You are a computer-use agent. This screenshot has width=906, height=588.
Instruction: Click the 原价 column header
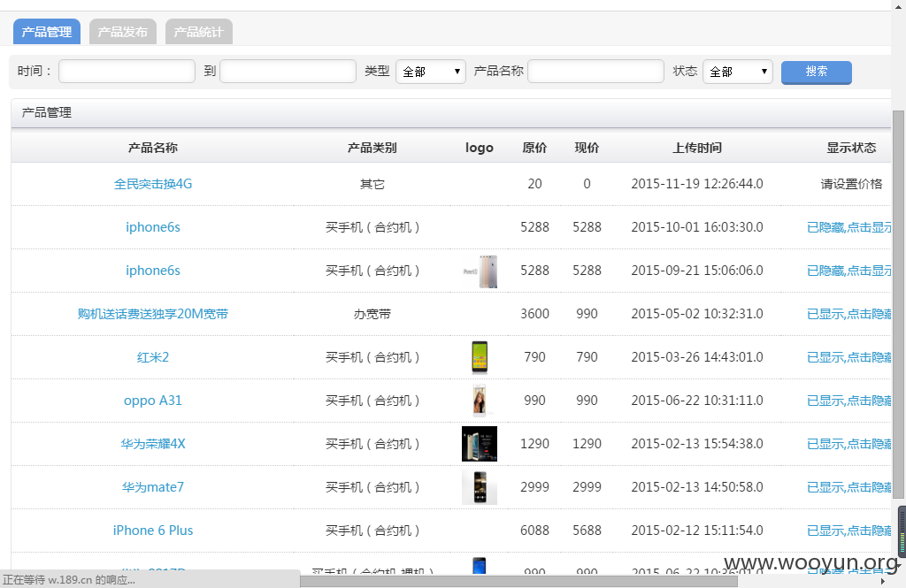tap(534, 148)
